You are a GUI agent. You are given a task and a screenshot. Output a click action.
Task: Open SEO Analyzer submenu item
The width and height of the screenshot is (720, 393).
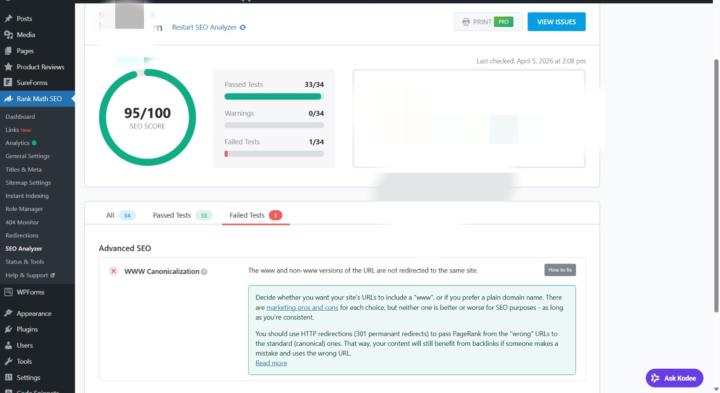click(23, 249)
